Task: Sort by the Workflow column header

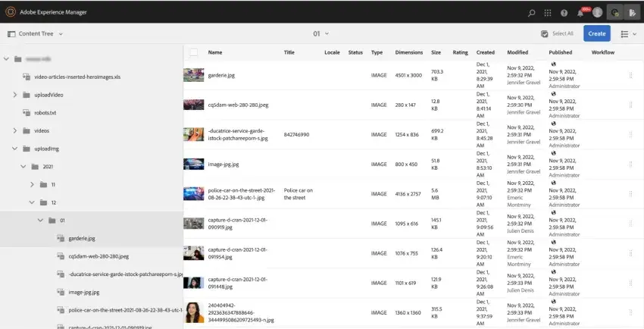Action: pyautogui.click(x=603, y=52)
